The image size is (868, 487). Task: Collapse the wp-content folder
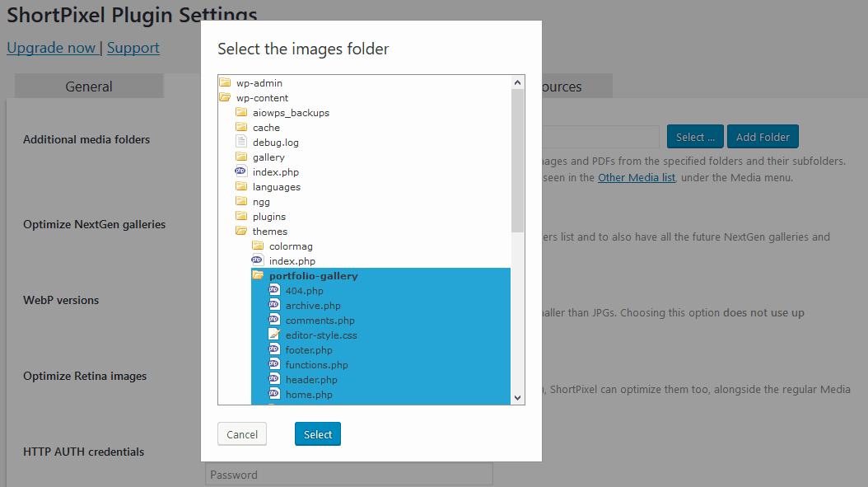224,97
